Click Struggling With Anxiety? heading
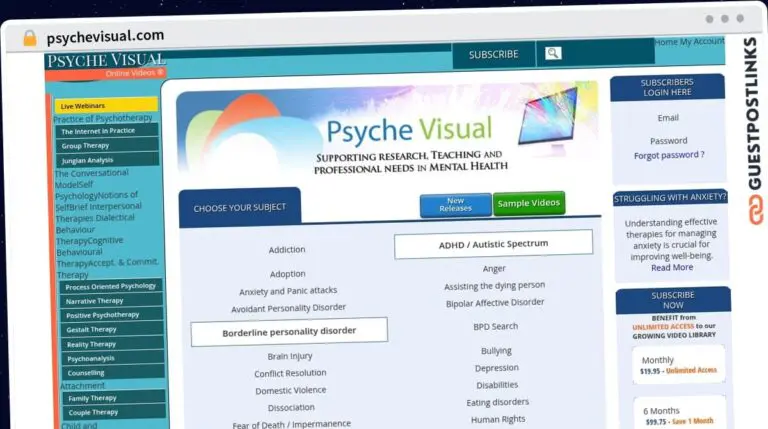The image size is (768, 429). click(x=670, y=198)
